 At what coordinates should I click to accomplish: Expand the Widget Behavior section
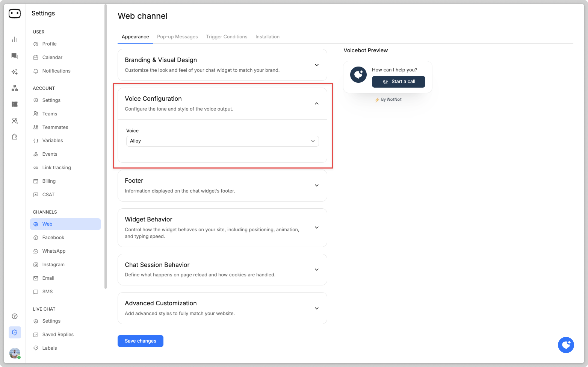[316, 227]
